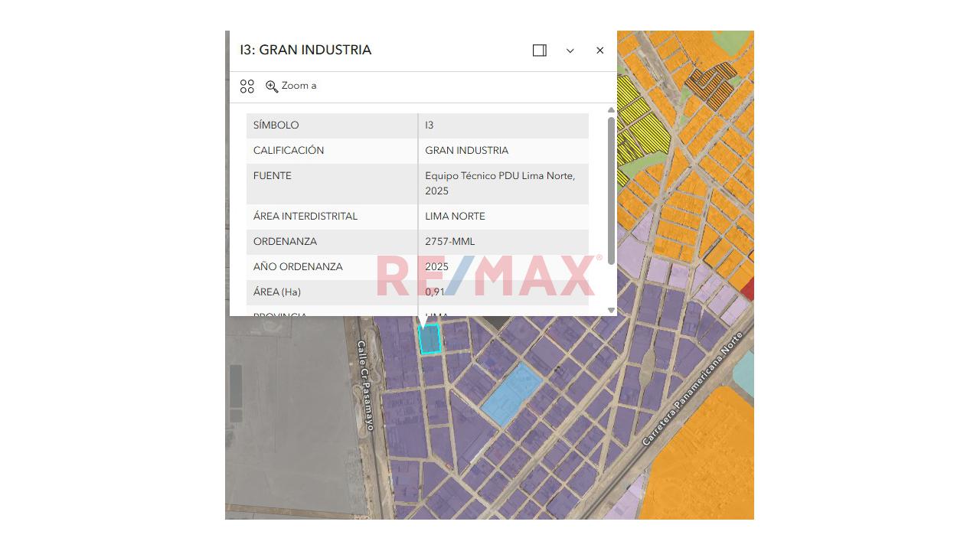980x551 pixels.
Task: Close the I3: GRAN INDUSTRIA popup
Action: (x=599, y=51)
